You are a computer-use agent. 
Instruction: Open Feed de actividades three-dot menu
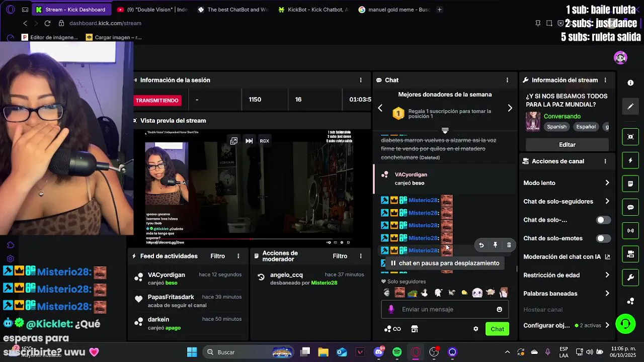[x=238, y=256]
